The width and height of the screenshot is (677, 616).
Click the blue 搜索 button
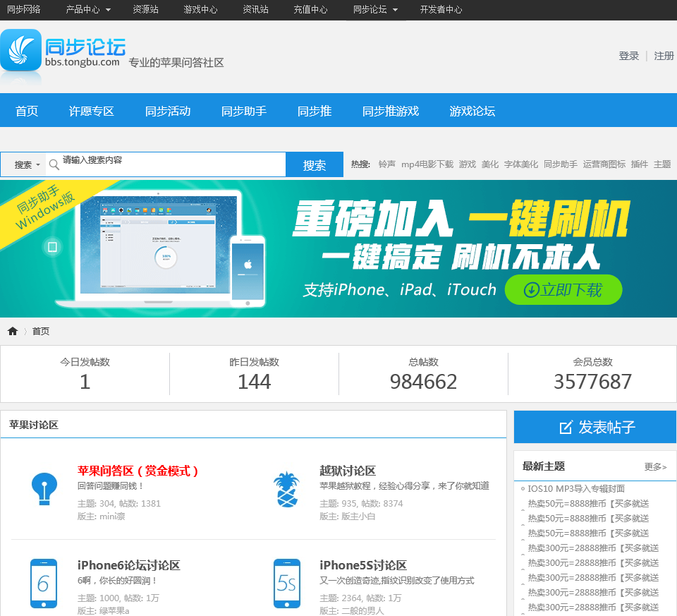click(315, 164)
